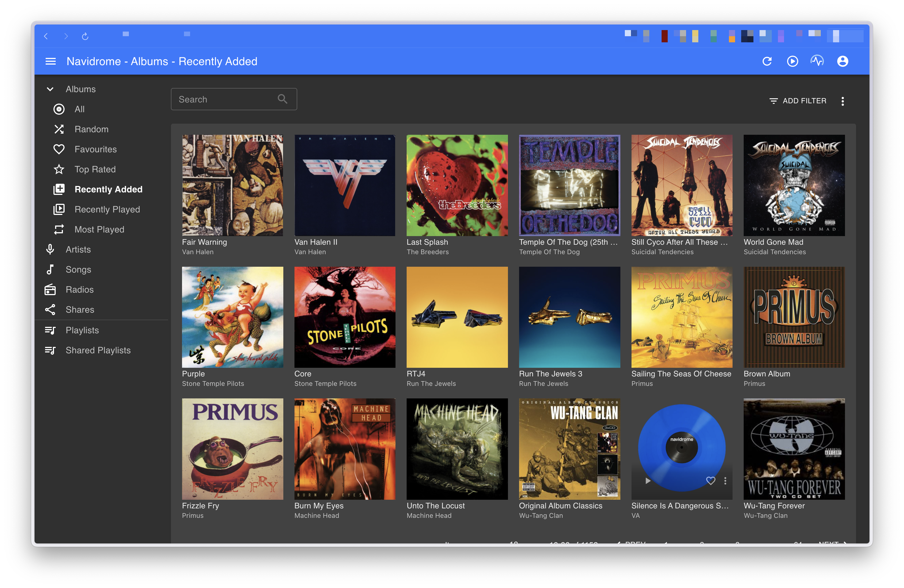Open the Play Queue circle icon

(792, 61)
